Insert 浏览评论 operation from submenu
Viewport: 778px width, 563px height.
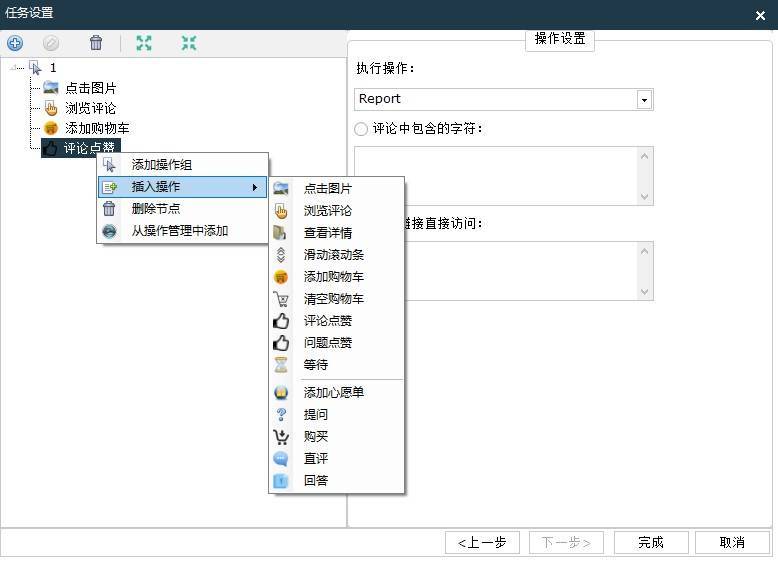[336, 210]
